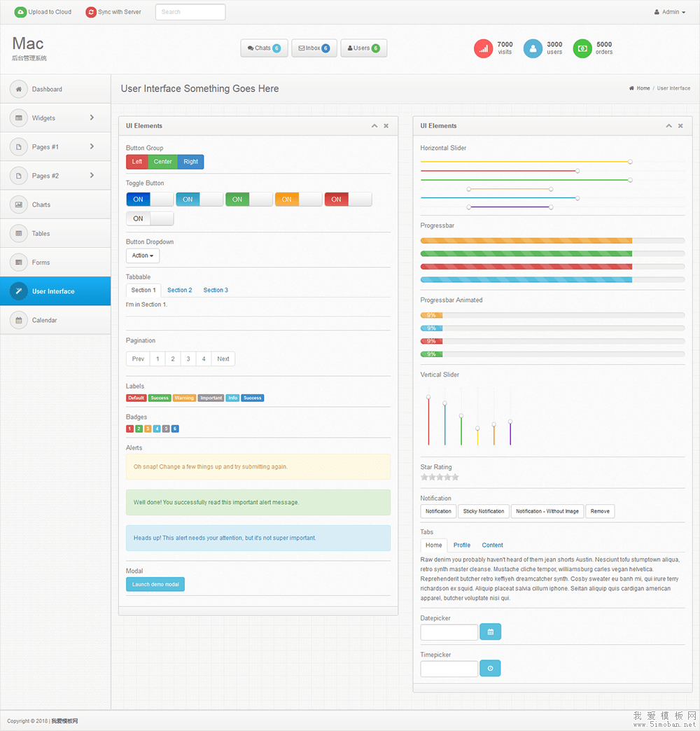The width and height of the screenshot is (700, 731).
Task: Toggle the dark blue ON switch
Action: [150, 200]
